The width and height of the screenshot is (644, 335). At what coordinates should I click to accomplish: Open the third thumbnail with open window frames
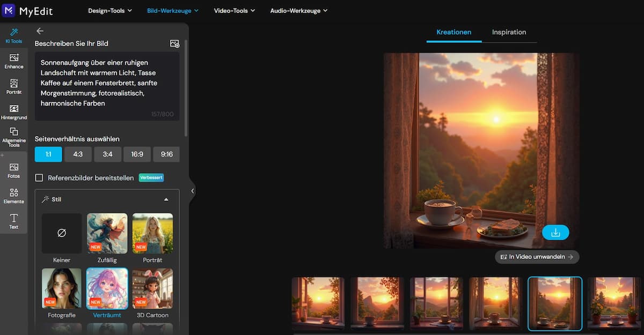pyautogui.click(x=436, y=303)
